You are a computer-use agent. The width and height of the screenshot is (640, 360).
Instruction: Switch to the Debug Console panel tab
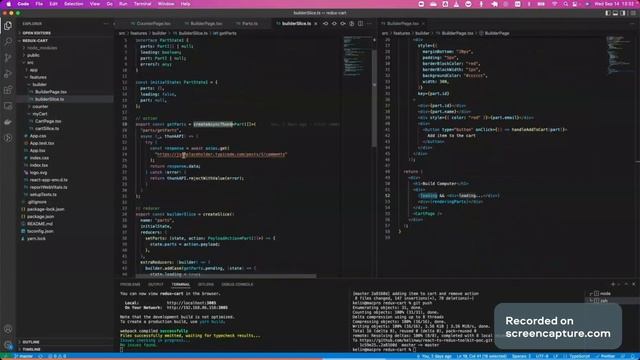pyautogui.click(x=237, y=284)
